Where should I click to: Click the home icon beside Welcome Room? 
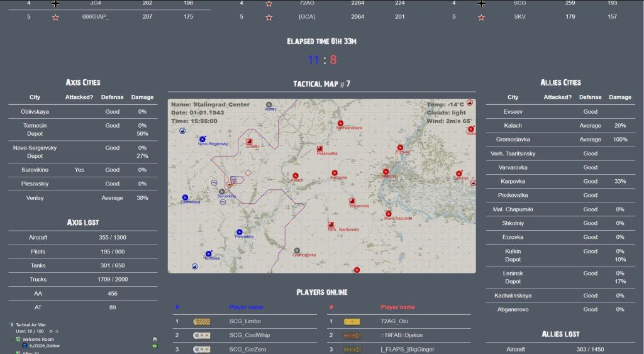[x=155, y=339]
